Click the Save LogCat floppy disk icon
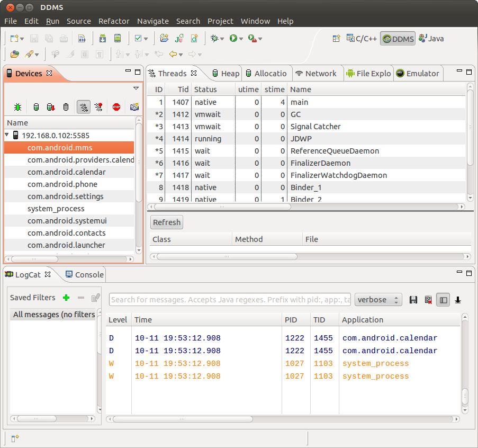Viewport: 478px width, 448px height. click(x=413, y=300)
